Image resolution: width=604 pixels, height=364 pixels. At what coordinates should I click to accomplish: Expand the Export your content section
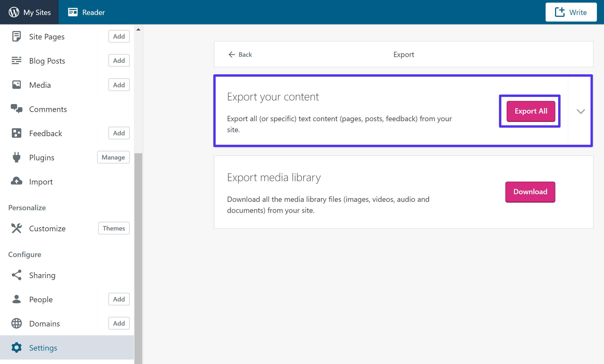(x=581, y=111)
